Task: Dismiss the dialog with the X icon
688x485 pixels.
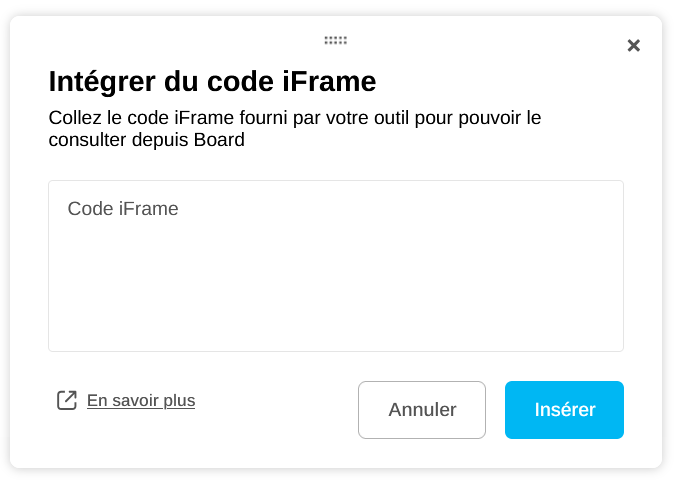Action: point(633,46)
